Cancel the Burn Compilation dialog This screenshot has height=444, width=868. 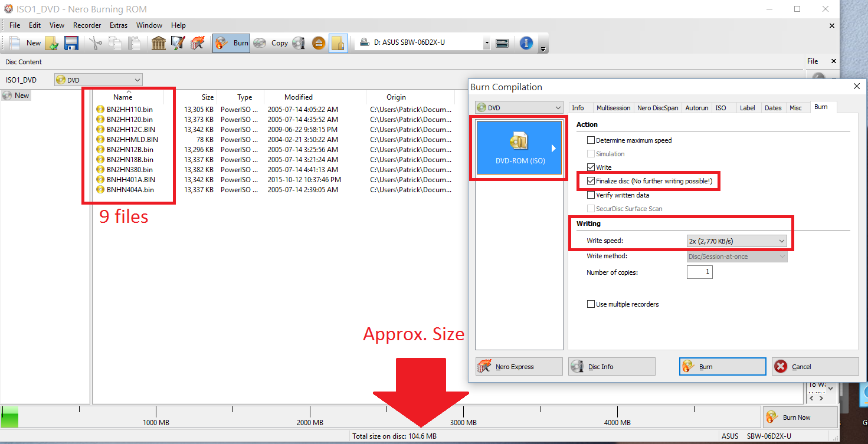(815, 366)
